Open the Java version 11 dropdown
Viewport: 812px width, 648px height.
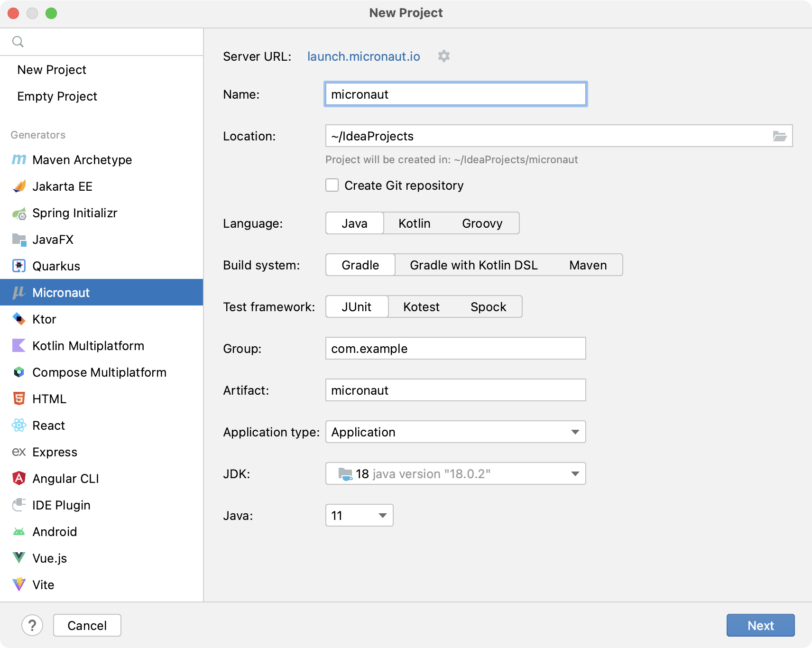click(360, 515)
